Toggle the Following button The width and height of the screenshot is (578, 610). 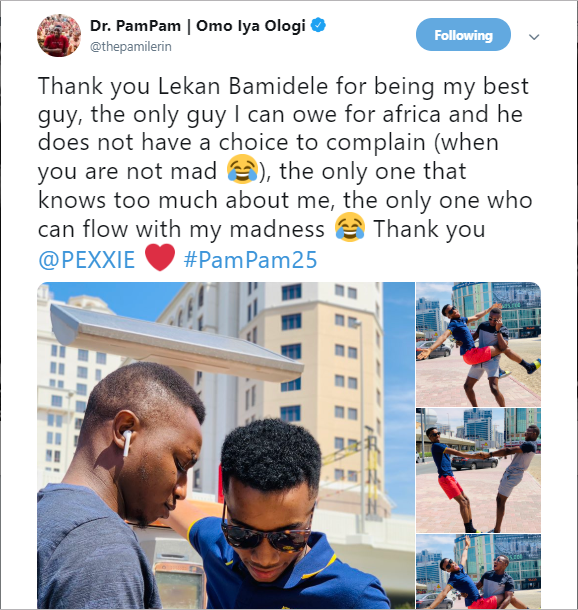coord(463,35)
